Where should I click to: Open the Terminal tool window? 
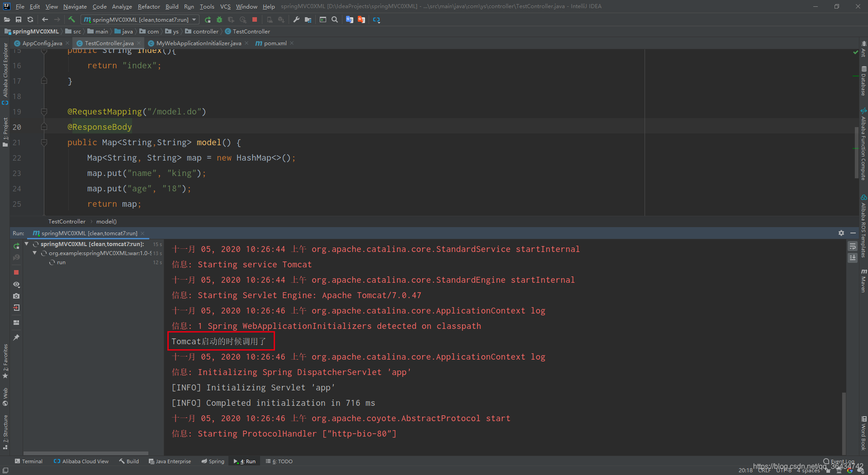[28, 461]
